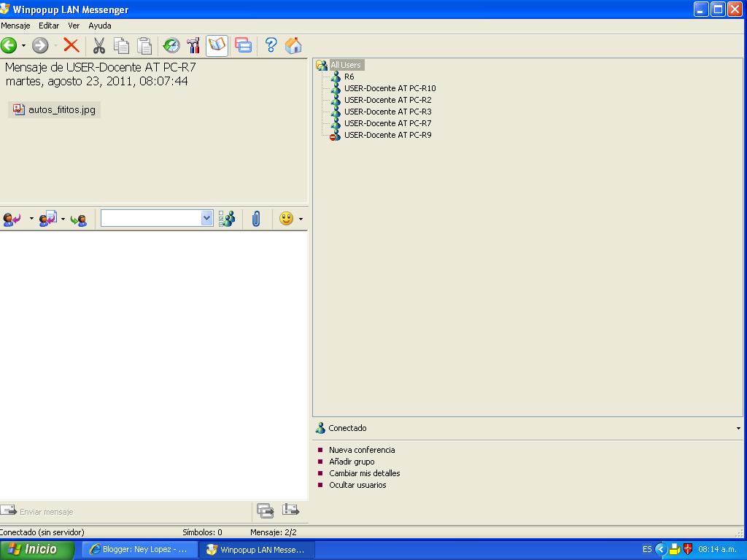Open settings with the tools hammer icon
The width and height of the screenshot is (747, 560).
coord(193,45)
